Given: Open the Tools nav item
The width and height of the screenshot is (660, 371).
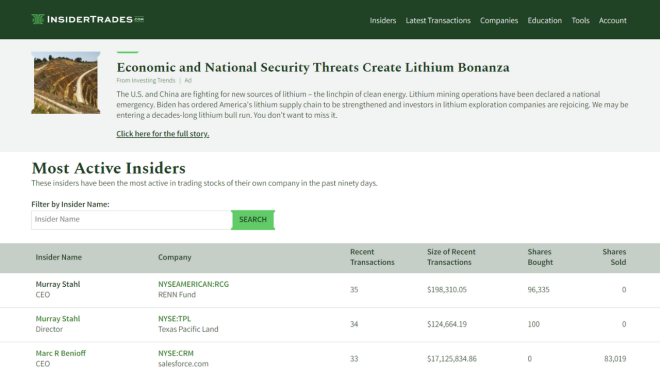Looking at the screenshot, I should point(580,20).
